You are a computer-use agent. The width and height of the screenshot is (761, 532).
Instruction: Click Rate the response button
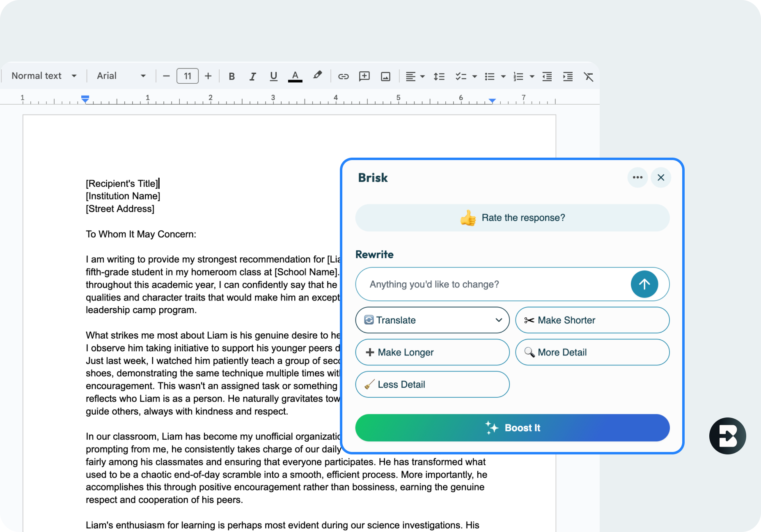click(x=512, y=218)
